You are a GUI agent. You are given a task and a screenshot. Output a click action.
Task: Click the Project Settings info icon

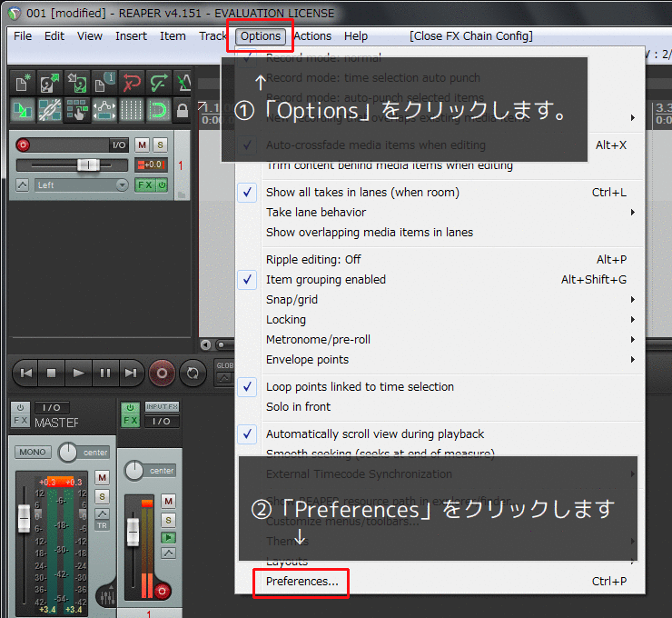(104, 84)
